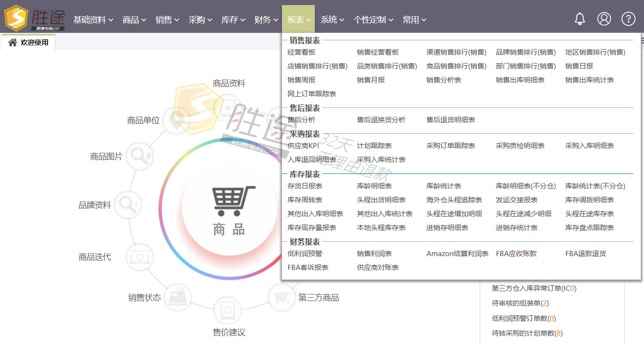644x344 pixels.
Task: Open 库存周转表
Action: 305,200
